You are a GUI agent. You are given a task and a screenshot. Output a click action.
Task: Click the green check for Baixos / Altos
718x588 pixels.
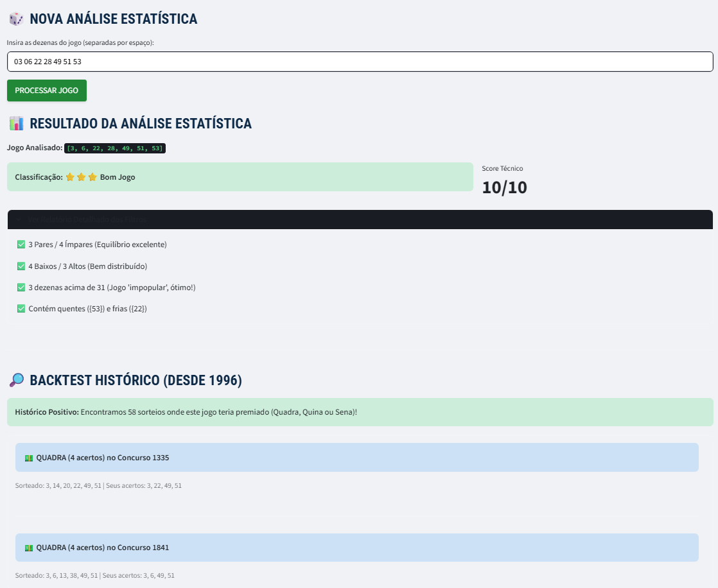tap(21, 266)
